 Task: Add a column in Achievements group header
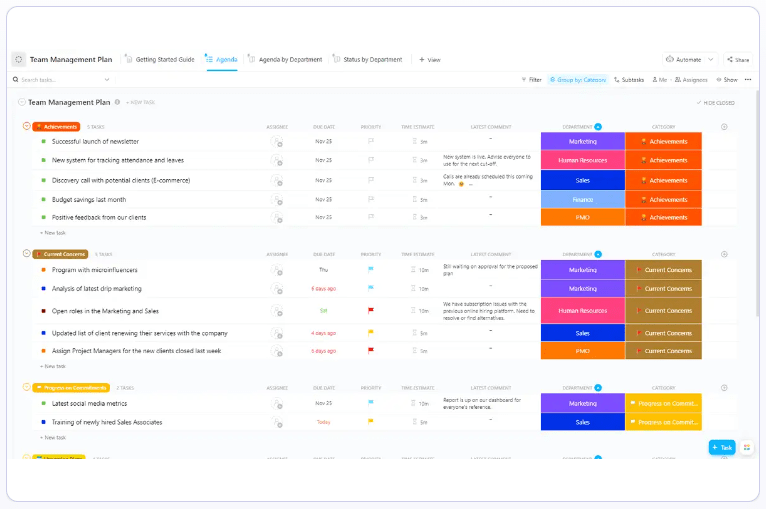[724, 127]
